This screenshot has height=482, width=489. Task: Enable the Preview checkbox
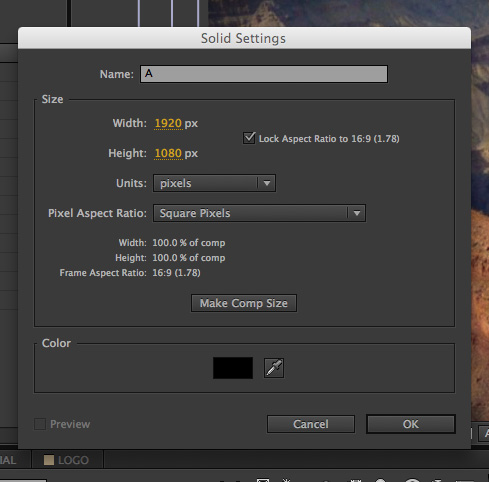coord(40,424)
